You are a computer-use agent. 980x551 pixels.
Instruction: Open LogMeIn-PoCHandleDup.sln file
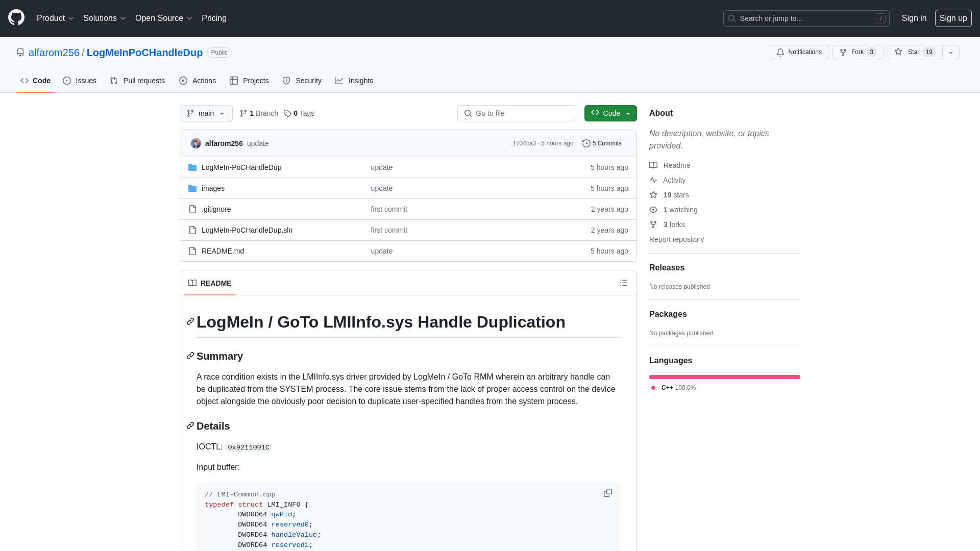[247, 230]
